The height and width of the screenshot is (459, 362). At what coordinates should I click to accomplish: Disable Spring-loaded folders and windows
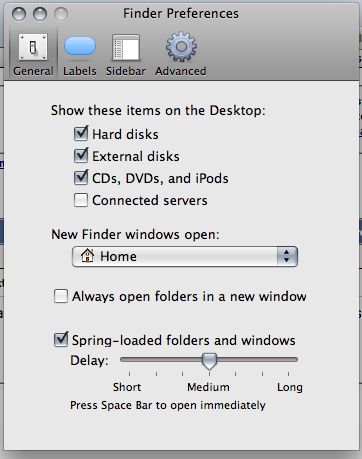click(61, 340)
